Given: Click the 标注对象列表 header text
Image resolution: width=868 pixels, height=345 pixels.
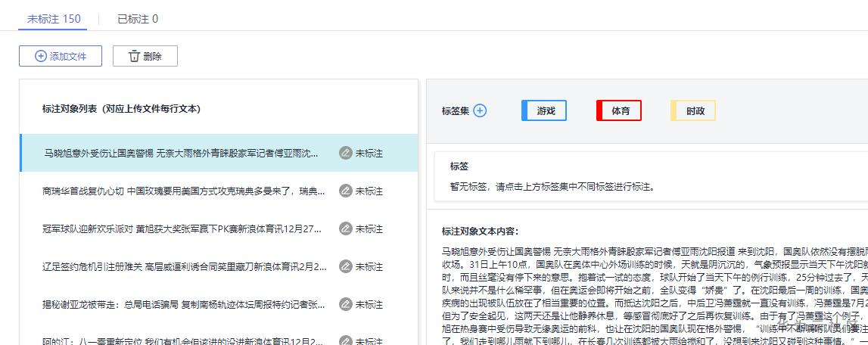Looking at the screenshot, I should click(121, 108).
